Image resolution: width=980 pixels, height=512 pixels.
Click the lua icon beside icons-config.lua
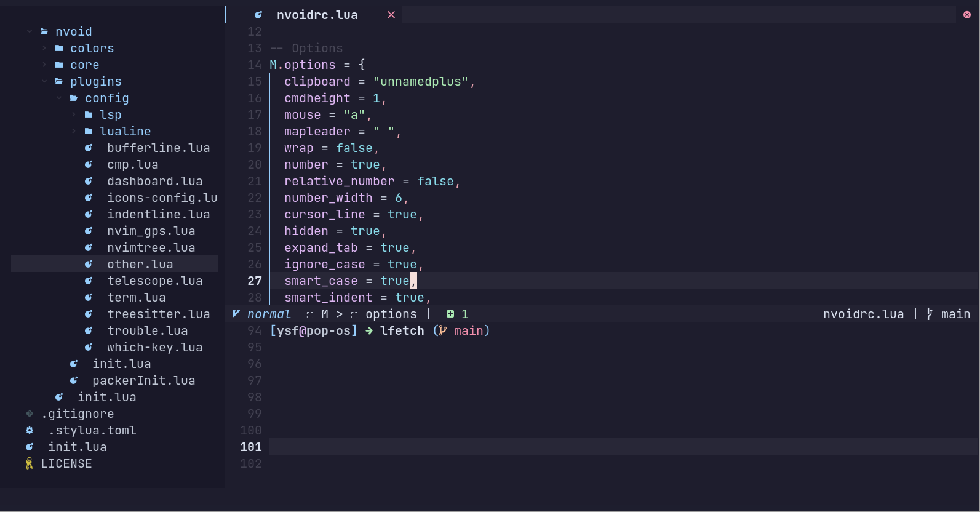pos(89,198)
